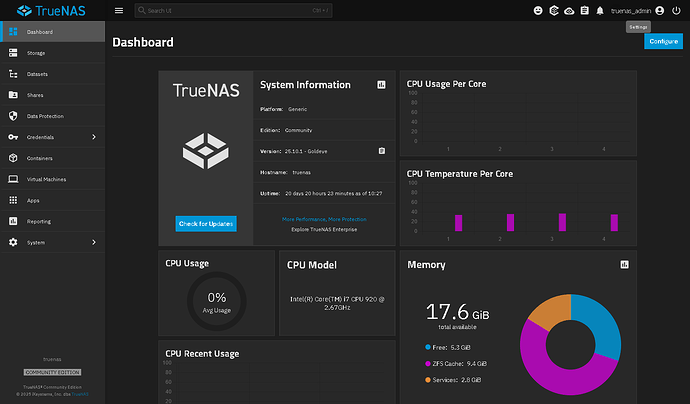Click core 4 temperature bar
690x404 pixels.
pyautogui.click(x=614, y=223)
